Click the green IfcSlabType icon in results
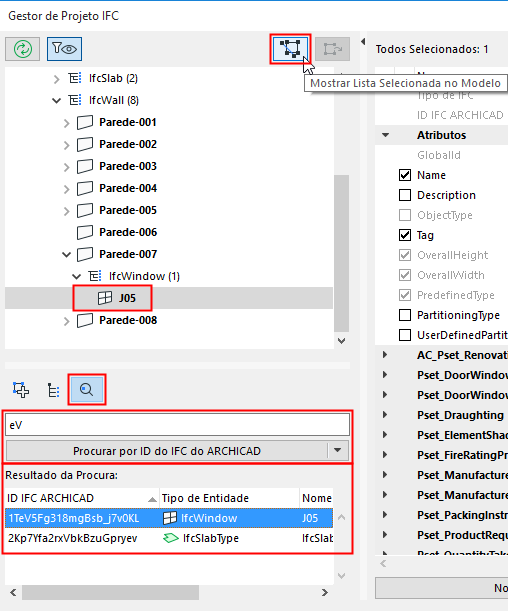 click(171, 538)
